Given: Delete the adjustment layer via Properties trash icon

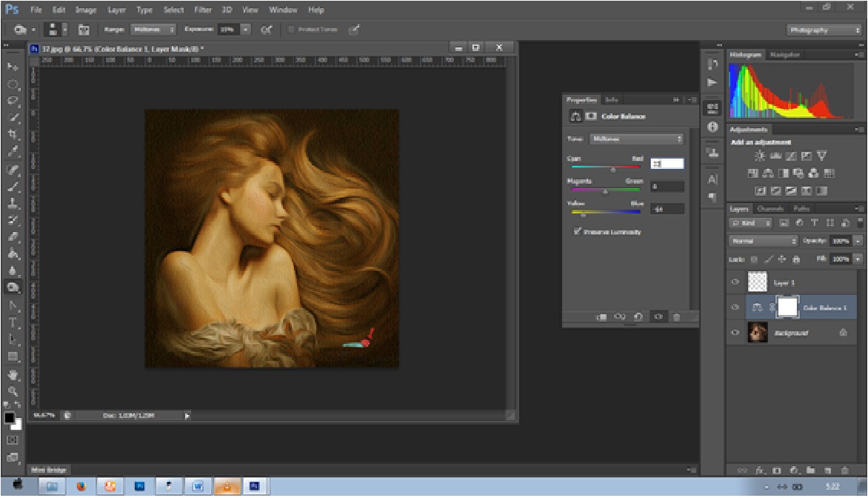Looking at the screenshot, I should [x=676, y=317].
